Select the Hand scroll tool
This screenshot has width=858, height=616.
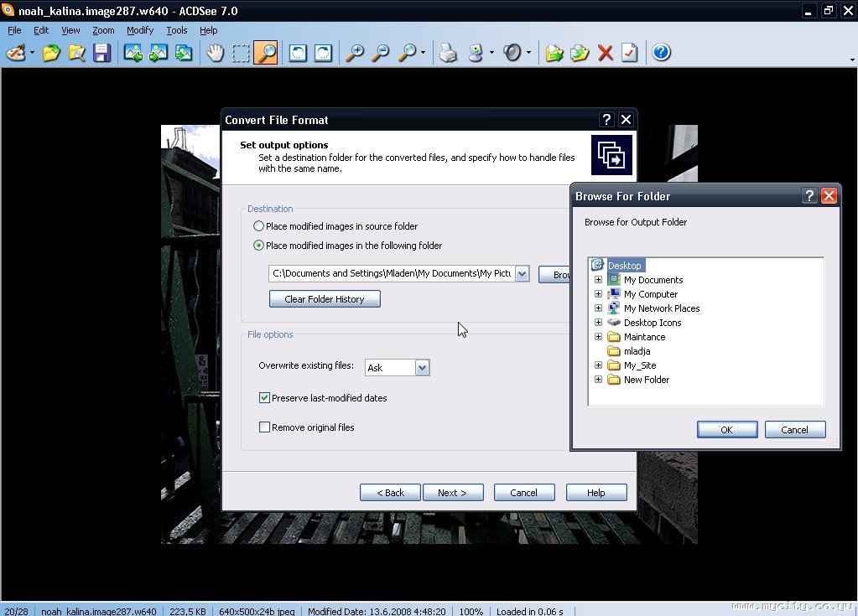215,53
